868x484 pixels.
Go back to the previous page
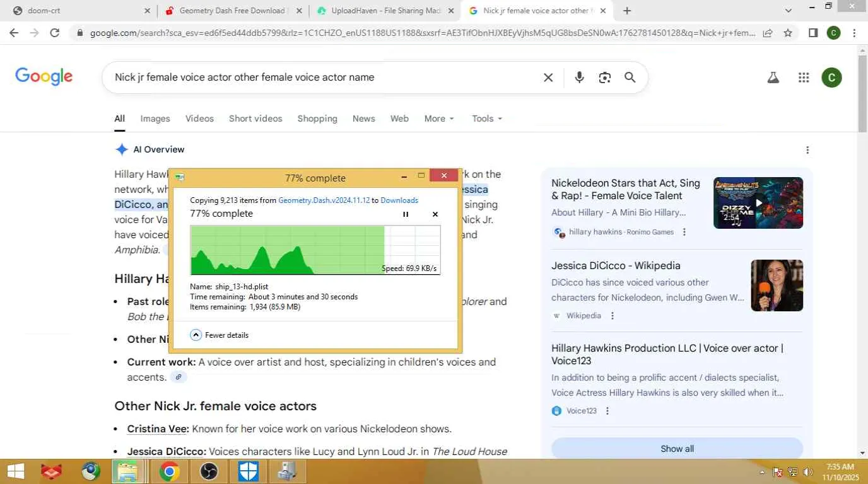pyautogui.click(x=14, y=33)
